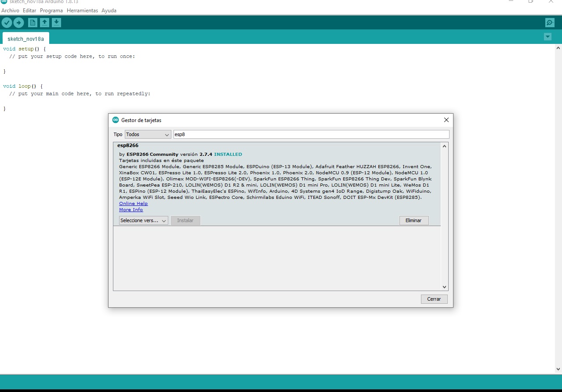
Task: Open the Programa menu
Action: 51,11
